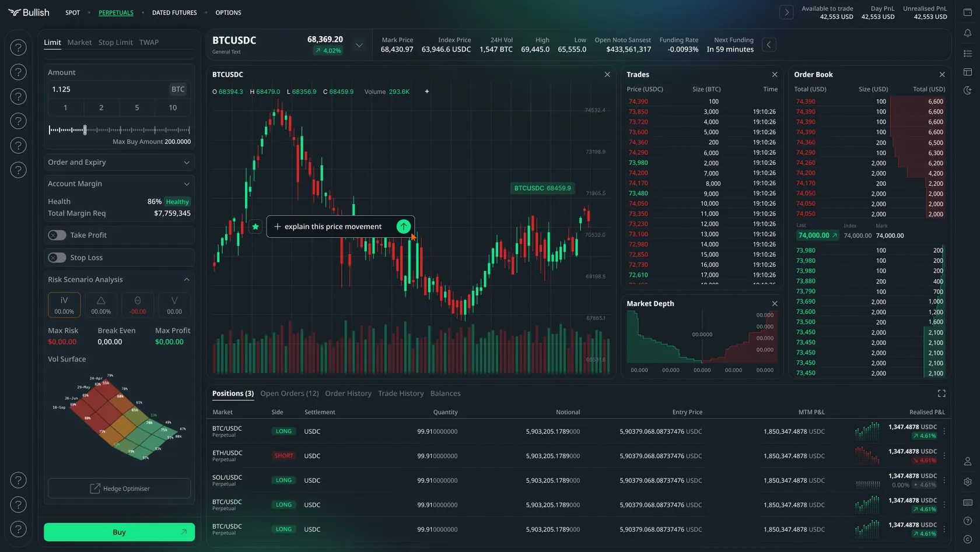Image resolution: width=980 pixels, height=552 pixels.
Task: Expand the Order and Expiry section
Action: coord(119,163)
